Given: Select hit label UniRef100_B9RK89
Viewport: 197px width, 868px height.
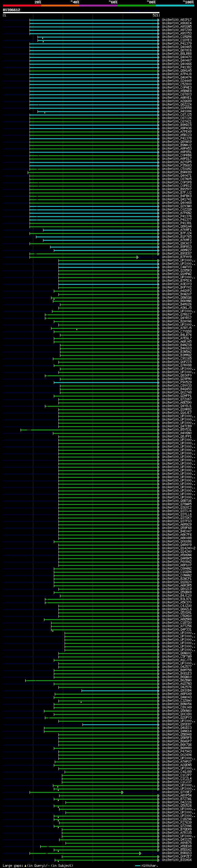Looking at the screenshot, I should [177, 172].
